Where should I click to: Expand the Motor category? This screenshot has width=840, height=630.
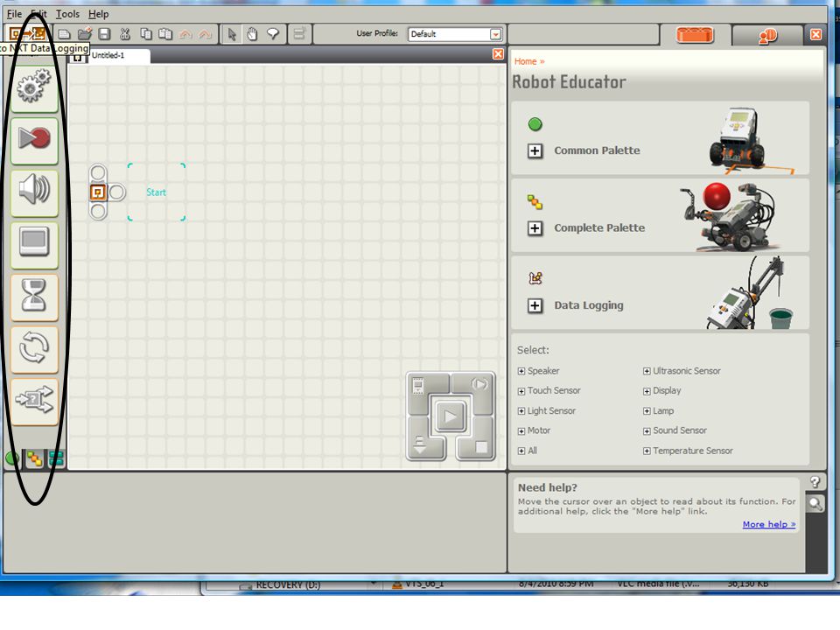pyautogui.click(x=521, y=431)
